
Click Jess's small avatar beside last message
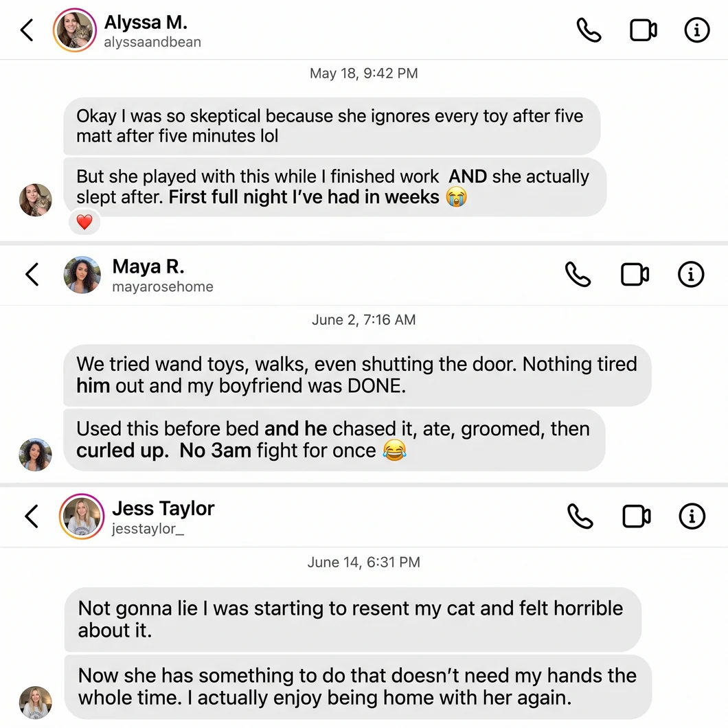(35, 703)
